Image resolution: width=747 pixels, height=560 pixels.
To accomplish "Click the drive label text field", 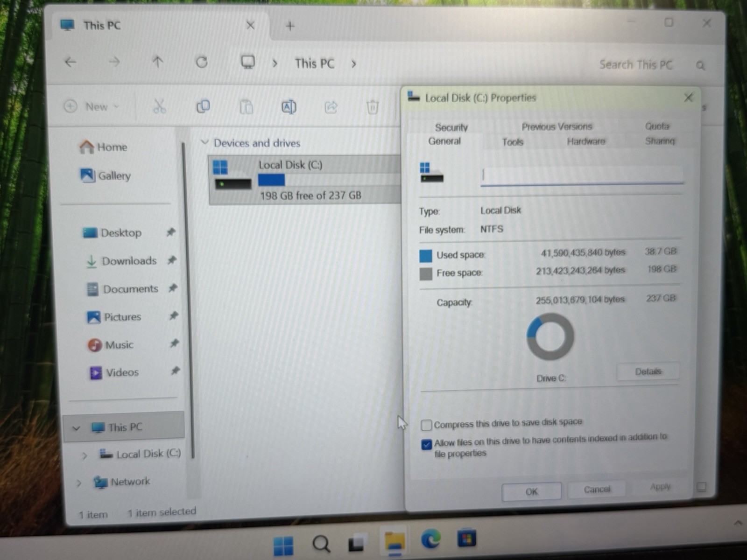I will point(582,175).
